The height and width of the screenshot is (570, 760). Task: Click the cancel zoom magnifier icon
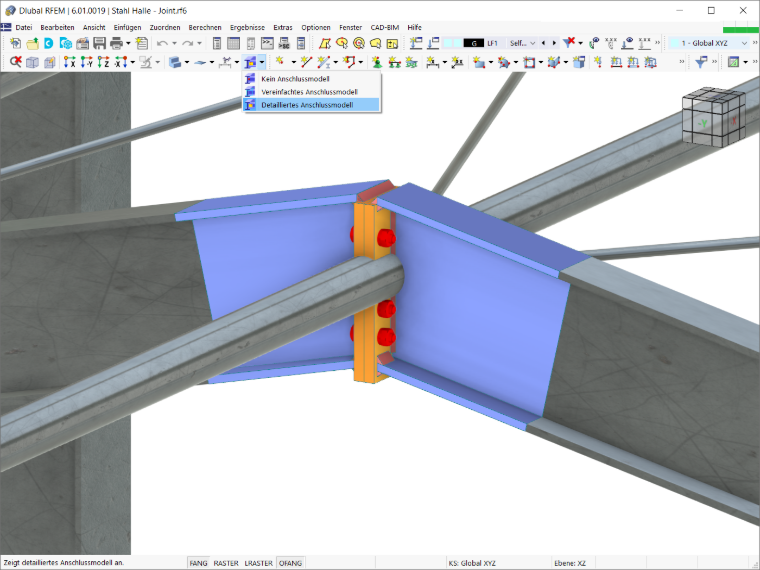click(16, 62)
